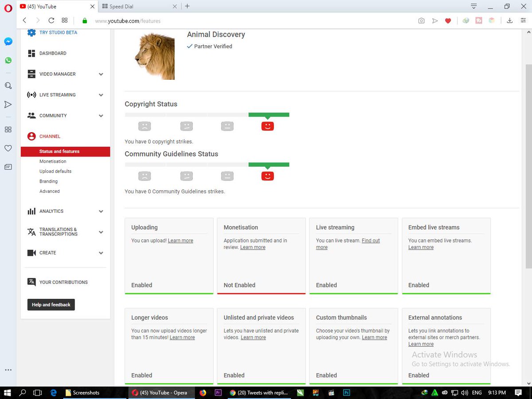Click the green padlock security icon
The height and width of the screenshot is (399, 532).
(x=85, y=21)
